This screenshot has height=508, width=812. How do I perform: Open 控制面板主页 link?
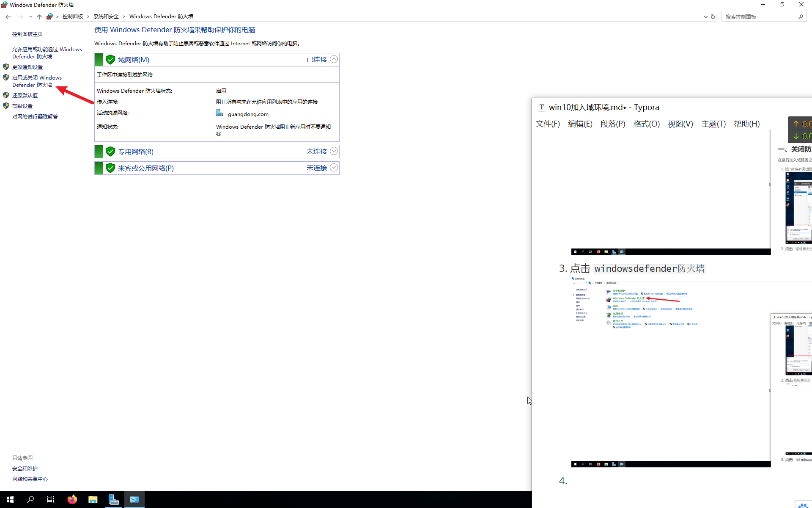[x=27, y=34]
